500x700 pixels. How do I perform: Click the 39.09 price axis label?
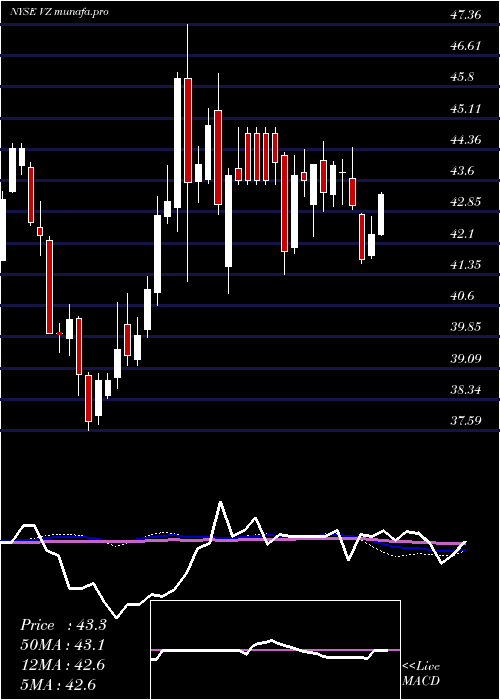tap(465, 358)
